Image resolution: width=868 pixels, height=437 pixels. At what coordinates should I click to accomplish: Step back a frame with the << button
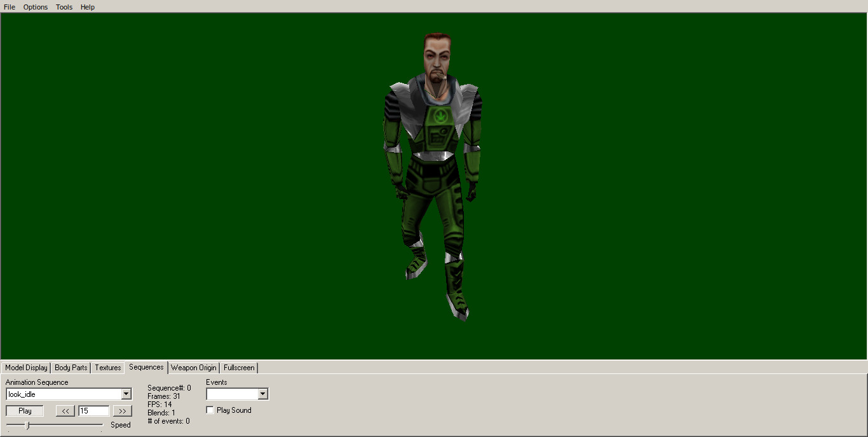pyautogui.click(x=65, y=410)
